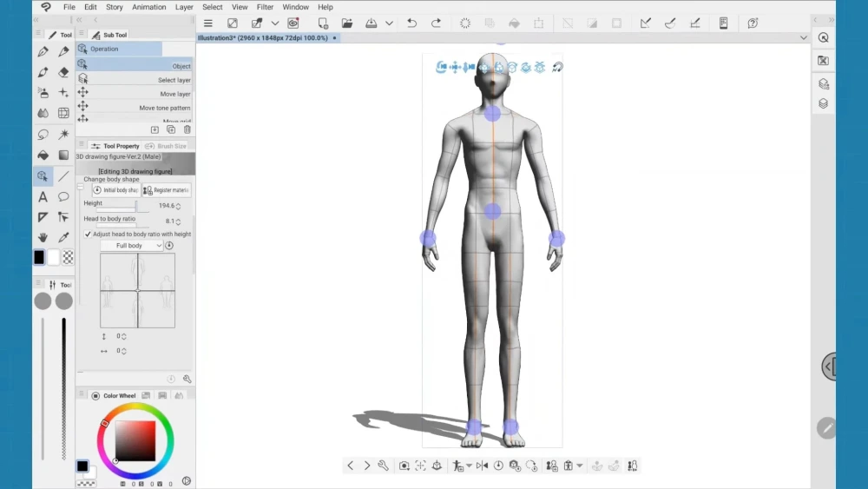Image resolution: width=868 pixels, height=489 pixels.
Task: Select the Blend tool
Action: click(43, 113)
